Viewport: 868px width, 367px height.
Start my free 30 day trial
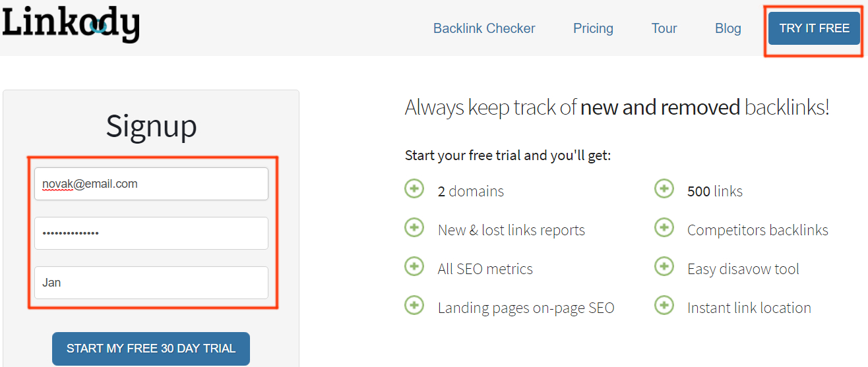coord(151,349)
